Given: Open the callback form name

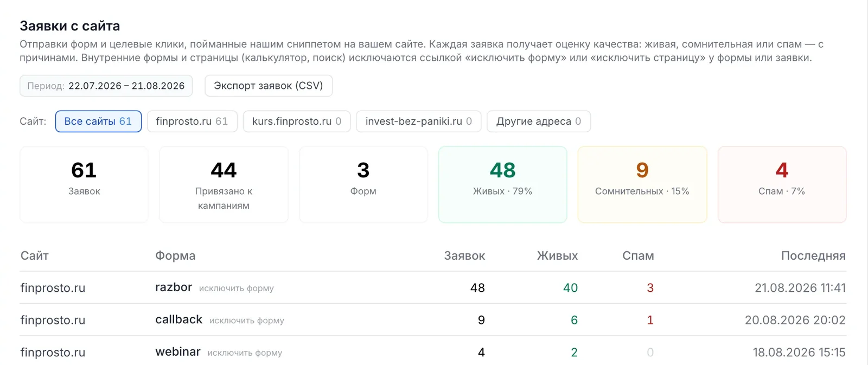Looking at the screenshot, I should (x=179, y=319).
